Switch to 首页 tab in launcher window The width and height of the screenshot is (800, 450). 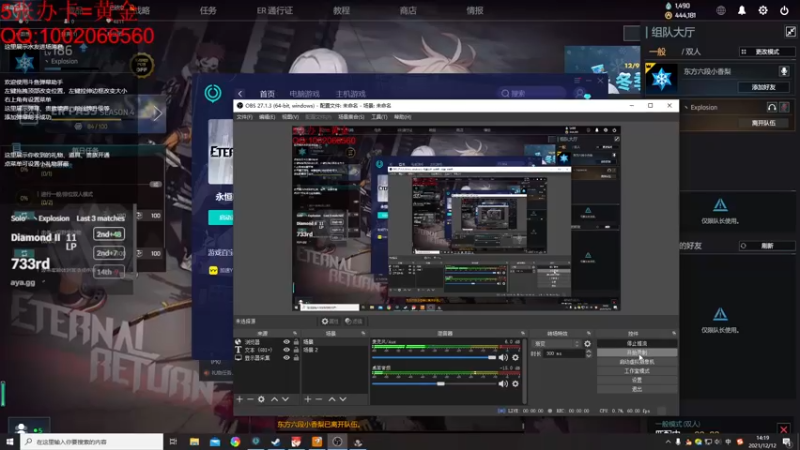[x=267, y=94]
